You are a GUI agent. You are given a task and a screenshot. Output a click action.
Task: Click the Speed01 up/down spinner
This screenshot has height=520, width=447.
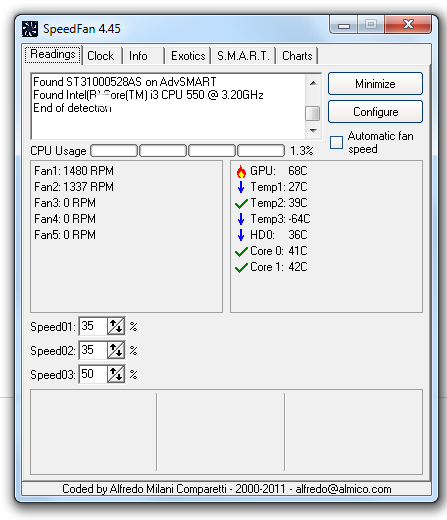(x=116, y=326)
